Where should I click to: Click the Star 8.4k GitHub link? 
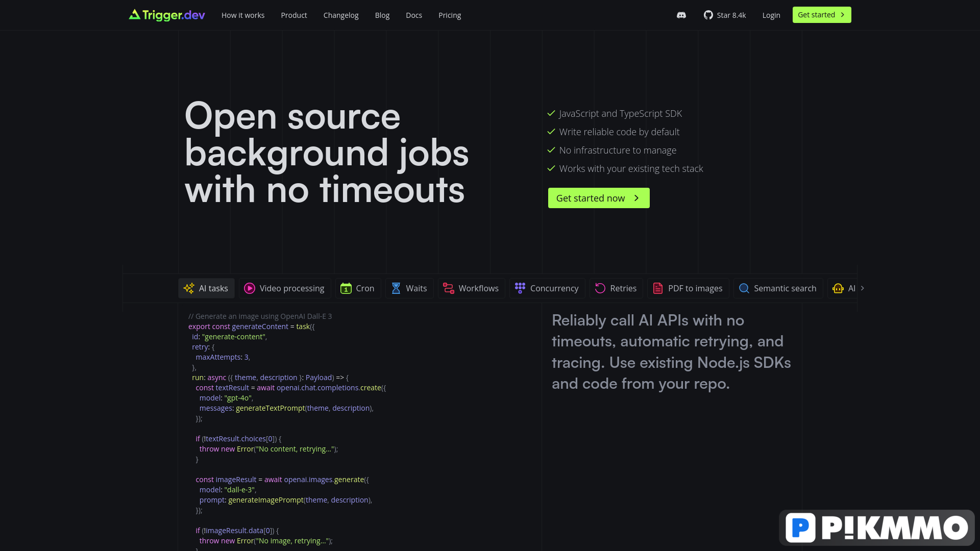pyautogui.click(x=725, y=15)
